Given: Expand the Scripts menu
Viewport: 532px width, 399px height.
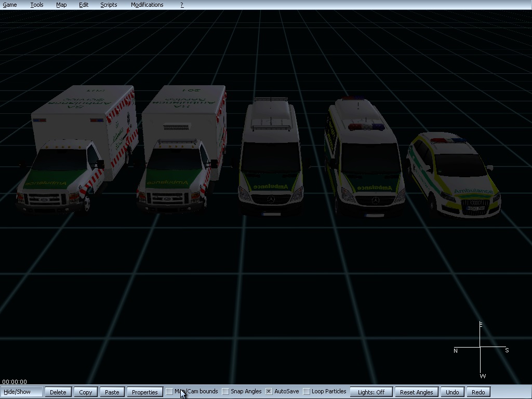Looking at the screenshot, I should (109, 5).
